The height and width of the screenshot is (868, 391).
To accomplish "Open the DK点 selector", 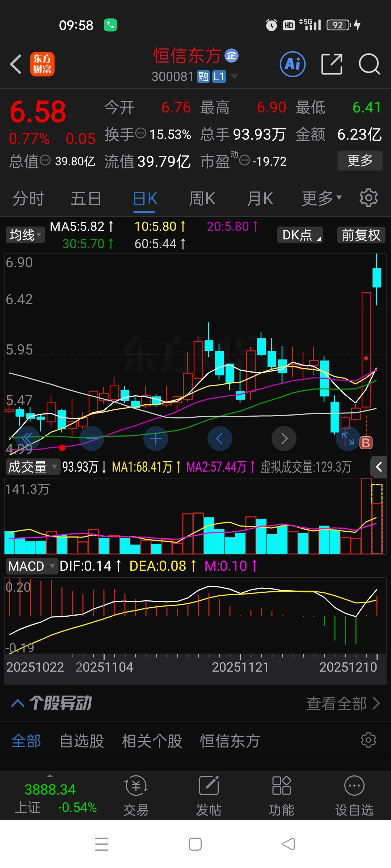I will pyautogui.click(x=300, y=235).
